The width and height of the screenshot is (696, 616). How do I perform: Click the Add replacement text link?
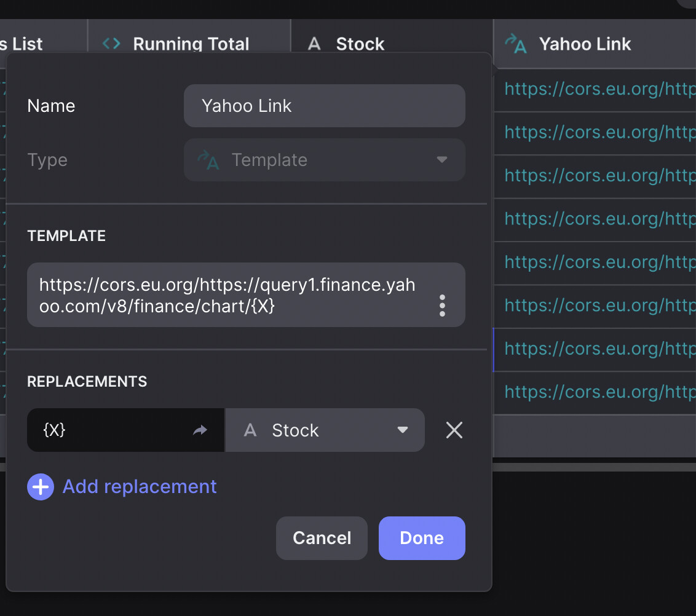[140, 487]
